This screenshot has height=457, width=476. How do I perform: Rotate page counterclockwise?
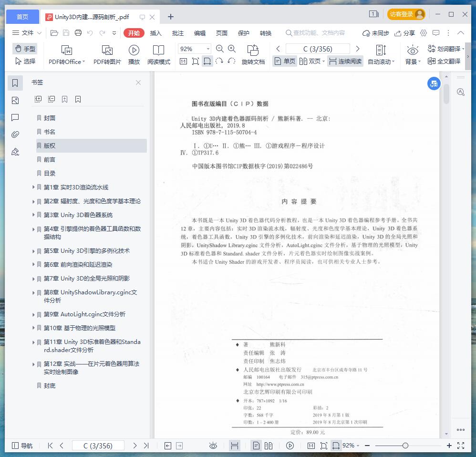[231, 62]
